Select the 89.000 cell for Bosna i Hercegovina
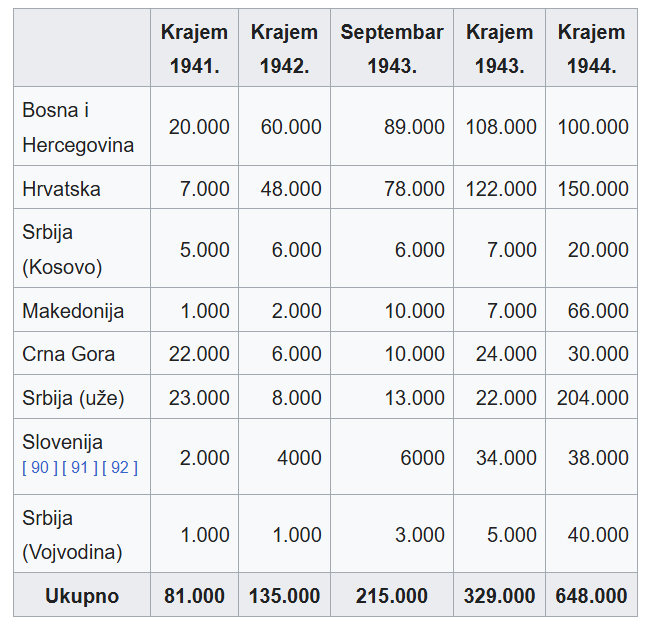This screenshot has height=619, width=655. click(414, 127)
